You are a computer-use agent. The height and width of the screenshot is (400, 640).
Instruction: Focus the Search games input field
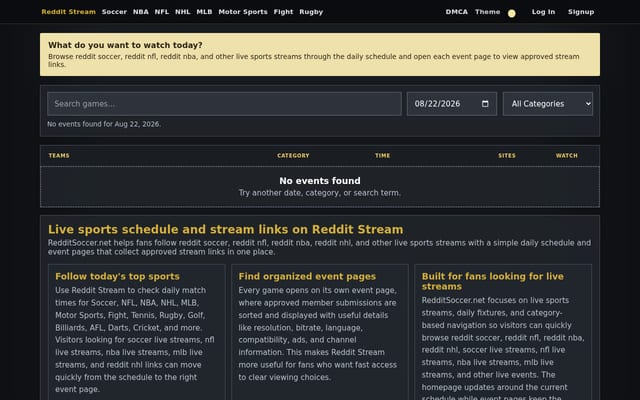click(224, 104)
